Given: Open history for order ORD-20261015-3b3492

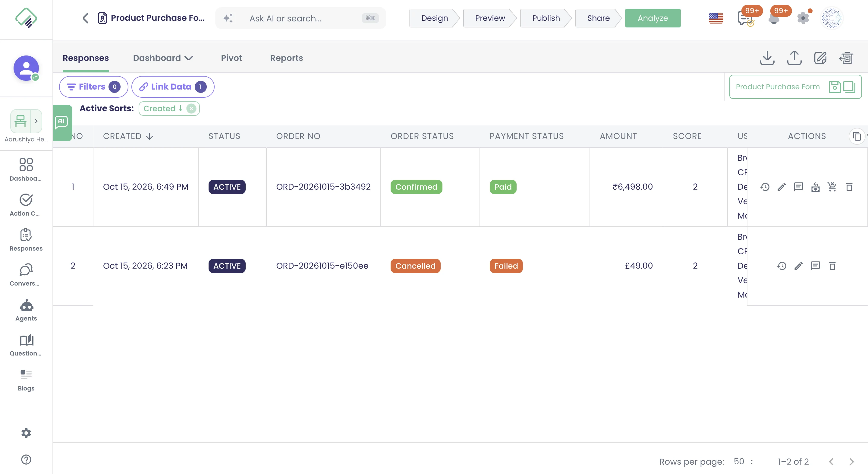Looking at the screenshot, I should tap(765, 187).
